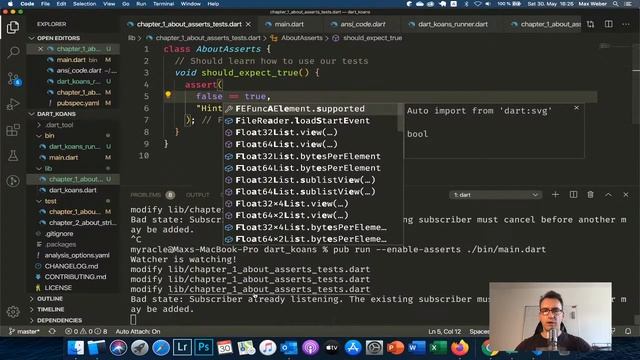Open Manage settings gear in activity bar
The height and width of the screenshot is (360, 640).
pos(13,311)
